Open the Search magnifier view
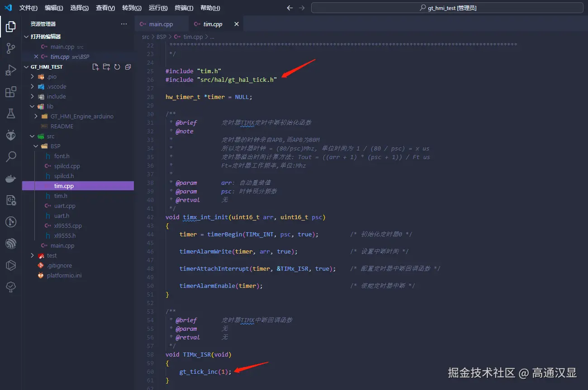This screenshot has height=390, width=588. point(11,157)
